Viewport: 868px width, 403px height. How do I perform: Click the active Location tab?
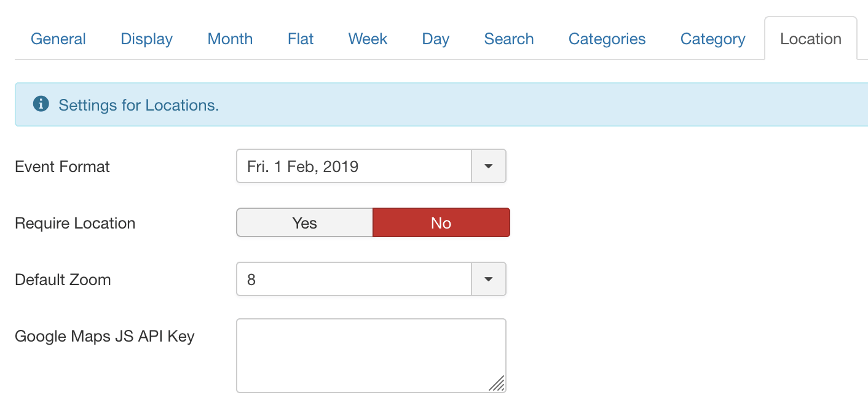[x=810, y=39]
